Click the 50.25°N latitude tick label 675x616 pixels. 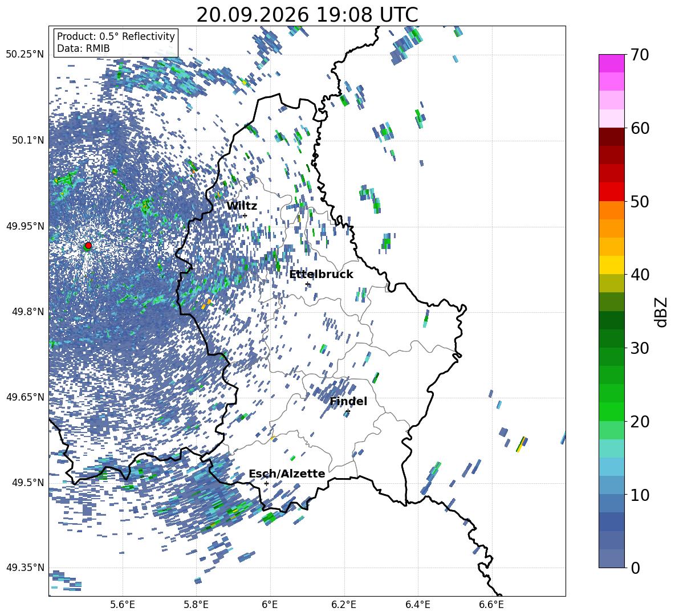pyautogui.click(x=25, y=54)
